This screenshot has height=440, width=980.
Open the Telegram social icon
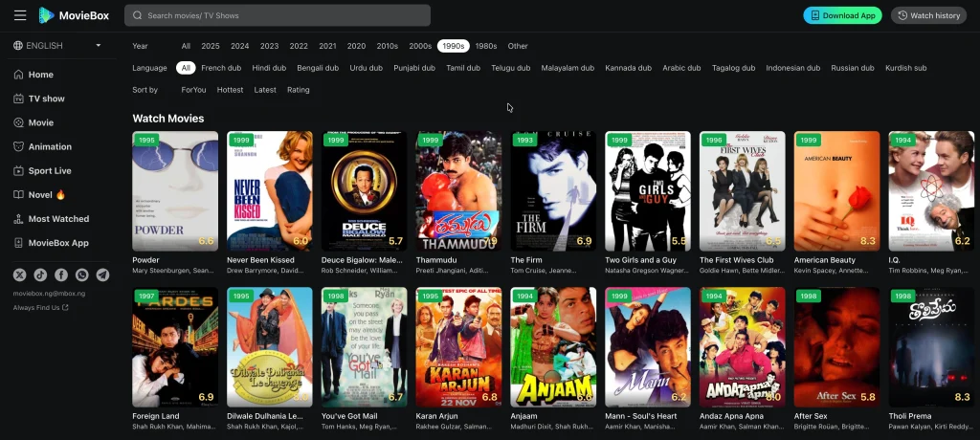[x=102, y=275]
